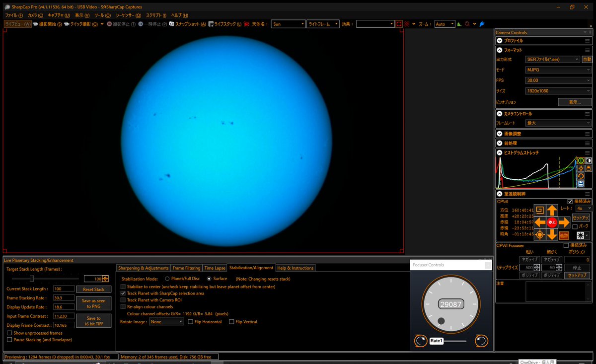Viewport: 596px width, 364px height.
Task: Click the lightning auto-stretch icon
Action: click(581, 168)
